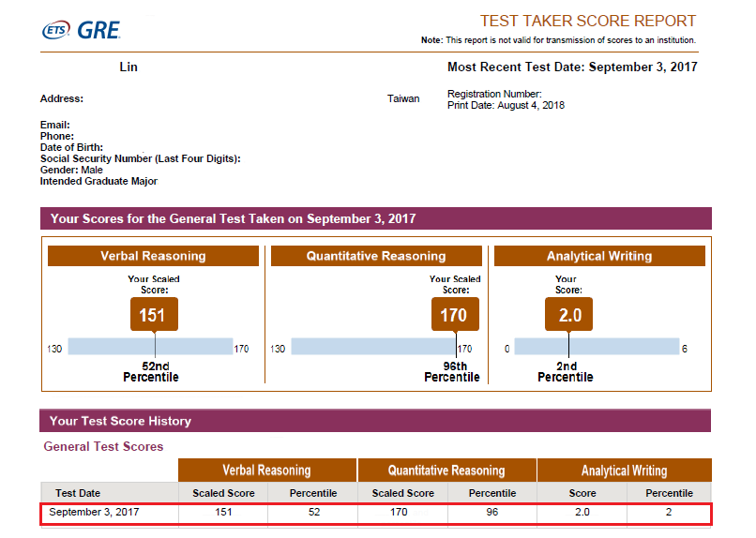The width and height of the screenshot is (756, 538).
Task: Select the 151 cell in history table
Action: coord(223,512)
